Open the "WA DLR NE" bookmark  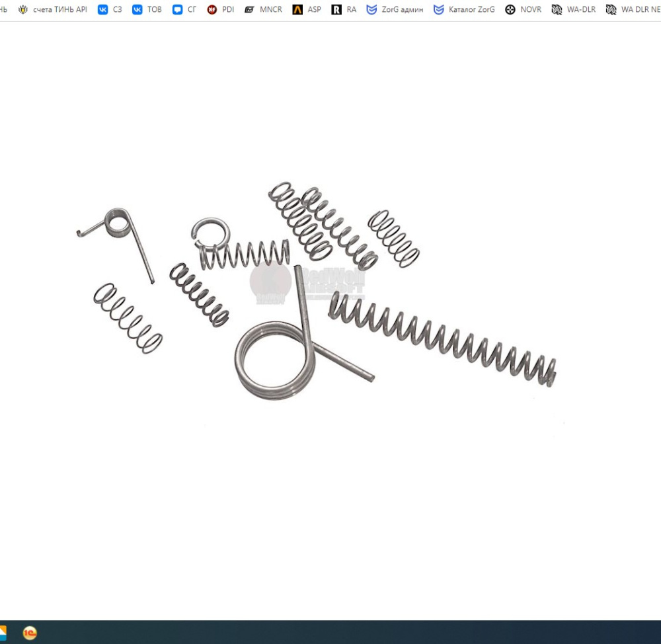pos(633,9)
